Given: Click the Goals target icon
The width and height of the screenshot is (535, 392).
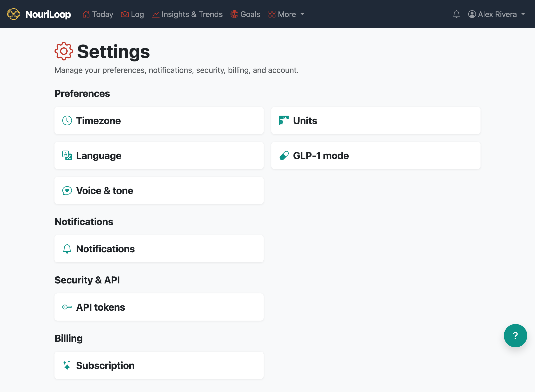Looking at the screenshot, I should (234, 14).
